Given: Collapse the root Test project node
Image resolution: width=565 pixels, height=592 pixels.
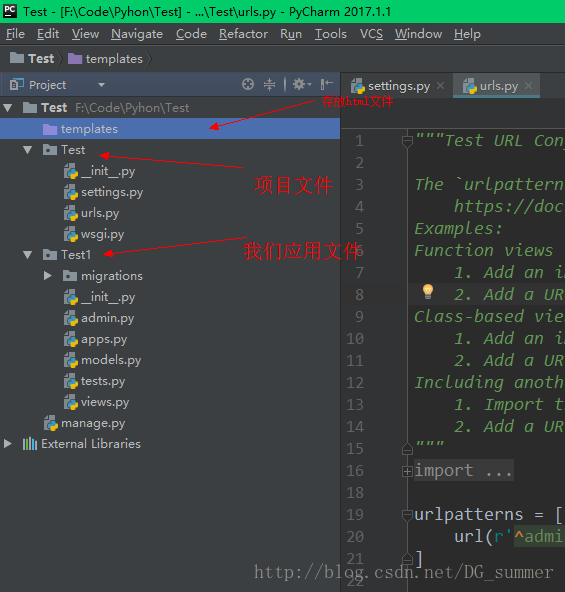Looking at the screenshot, I should tap(8, 108).
